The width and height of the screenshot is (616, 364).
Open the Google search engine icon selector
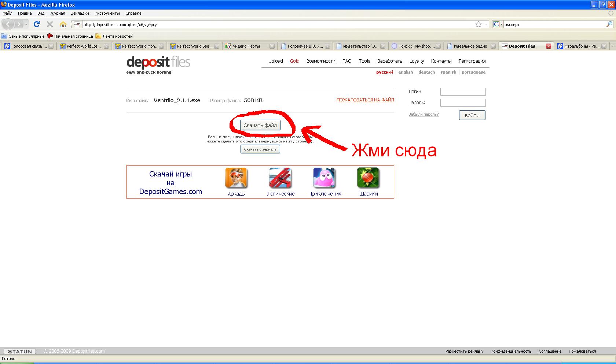point(498,24)
